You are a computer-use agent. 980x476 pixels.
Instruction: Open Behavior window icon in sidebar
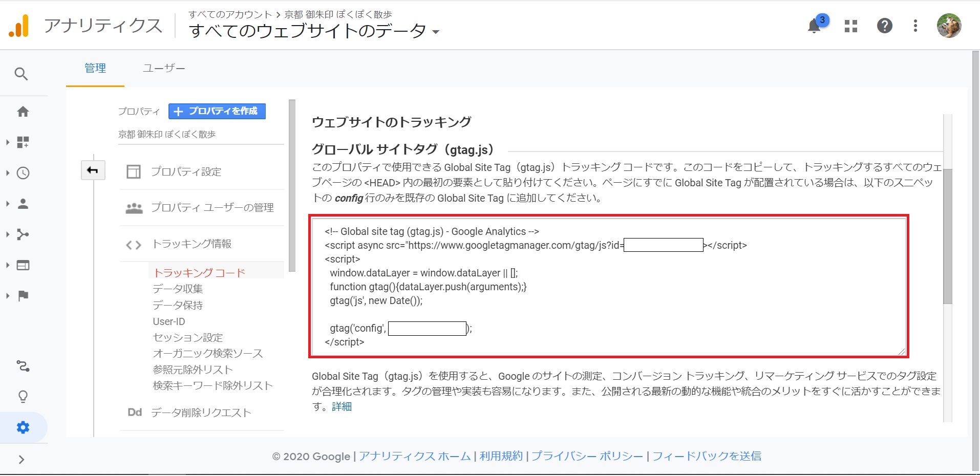(23, 265)
